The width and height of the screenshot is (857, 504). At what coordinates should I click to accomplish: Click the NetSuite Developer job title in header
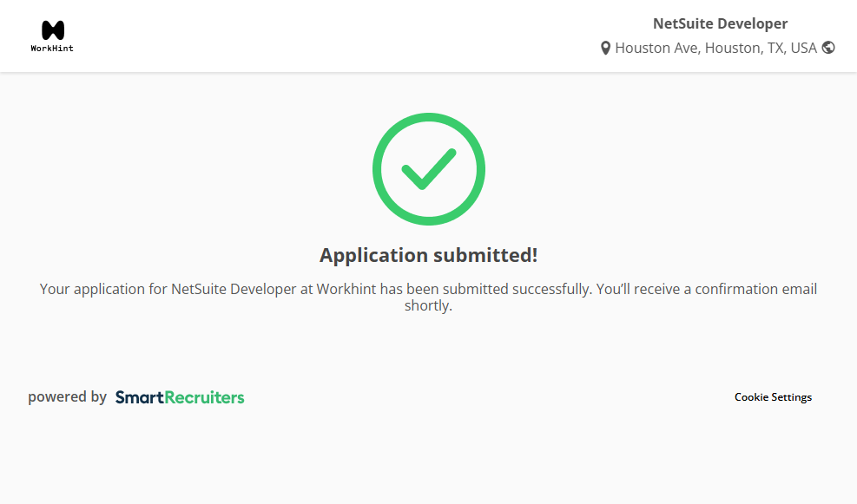click(x=720, y=23)
